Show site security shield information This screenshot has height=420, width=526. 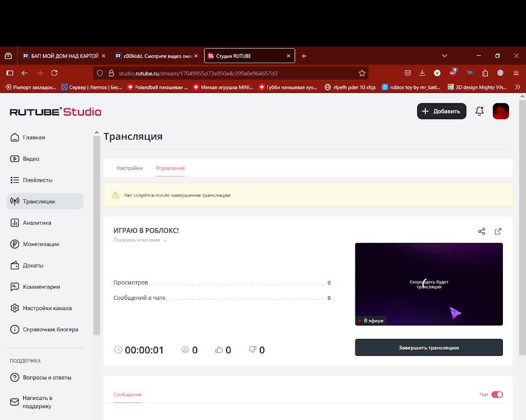[x=100, y=73]
